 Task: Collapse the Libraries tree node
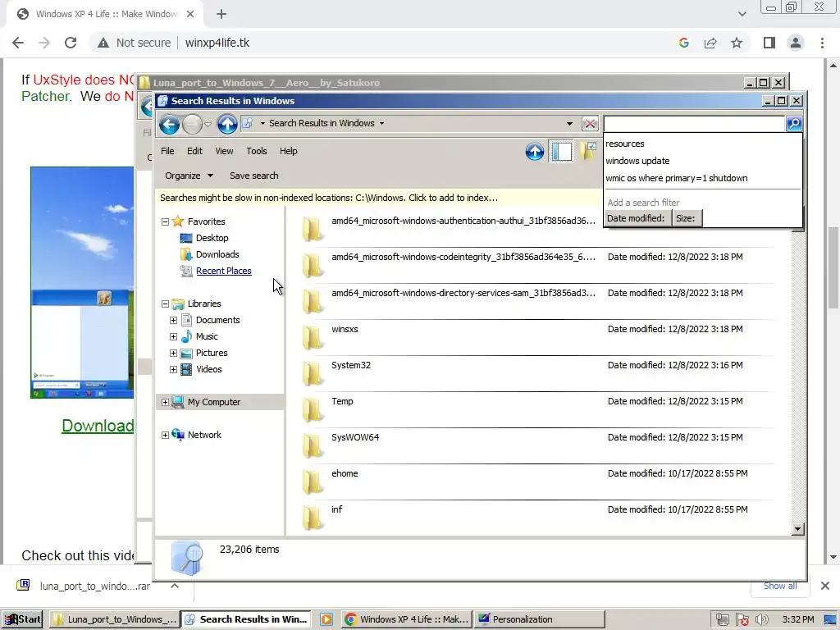coord(165,304)
